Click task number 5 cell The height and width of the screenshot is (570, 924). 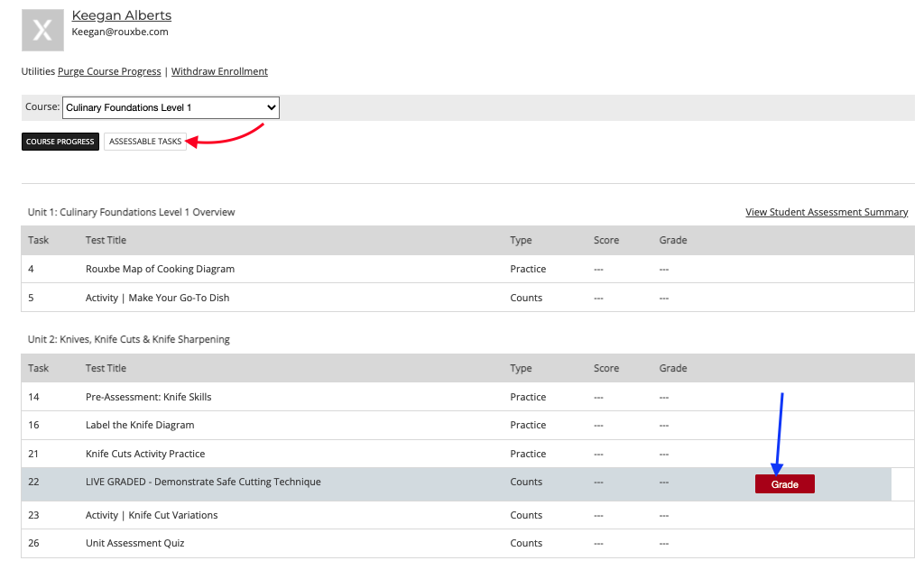[x=31, y=298]
